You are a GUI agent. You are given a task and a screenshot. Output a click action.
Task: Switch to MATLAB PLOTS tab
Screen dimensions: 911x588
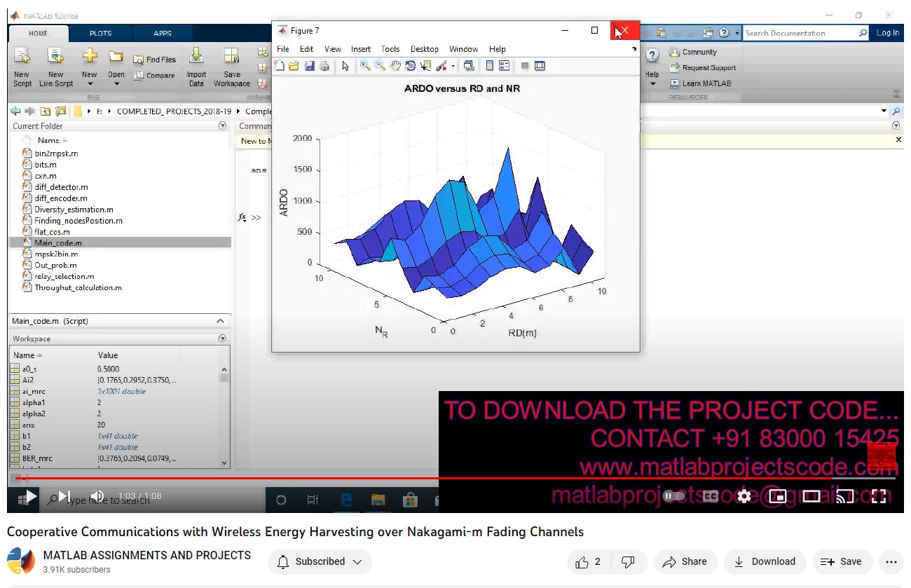[x=100, y=33]
